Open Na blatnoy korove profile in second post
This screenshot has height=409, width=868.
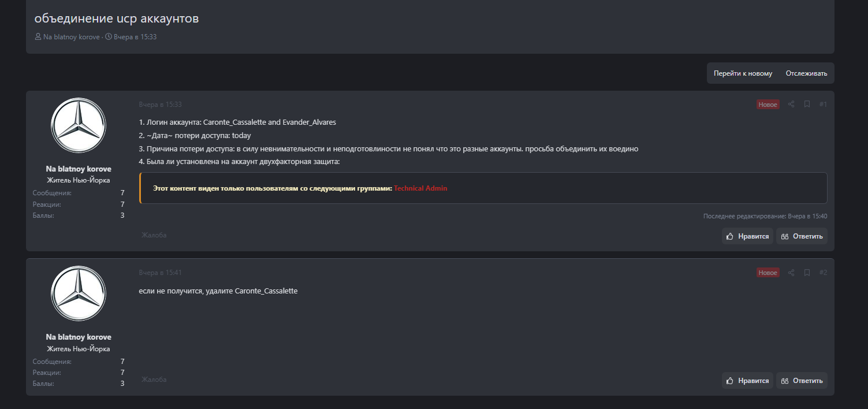(x=79, y=337)
